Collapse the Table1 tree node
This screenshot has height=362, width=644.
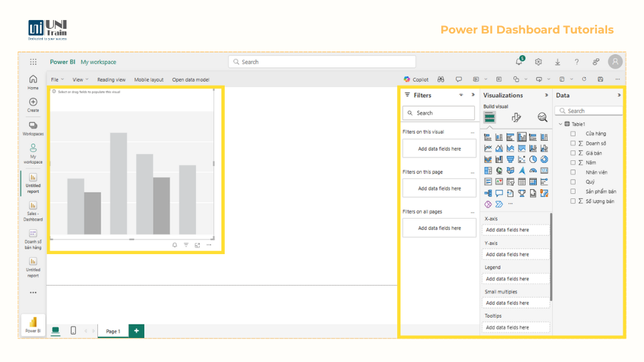561,124
